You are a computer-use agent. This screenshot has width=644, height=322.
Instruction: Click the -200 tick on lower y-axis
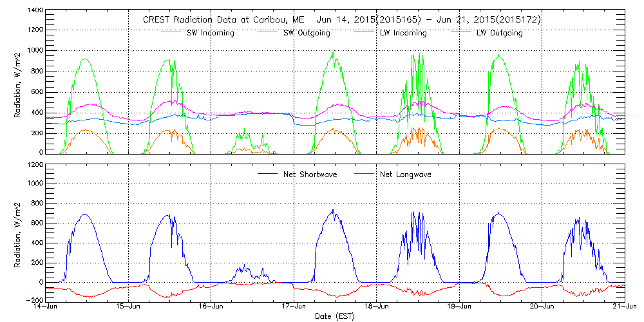click(x=34, y=301)
